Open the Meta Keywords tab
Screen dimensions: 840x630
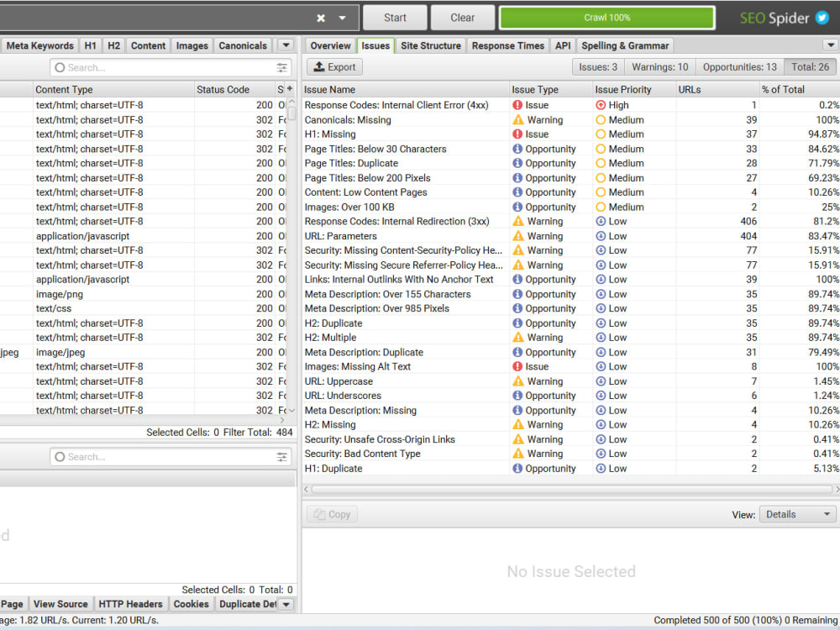(39, 45)
